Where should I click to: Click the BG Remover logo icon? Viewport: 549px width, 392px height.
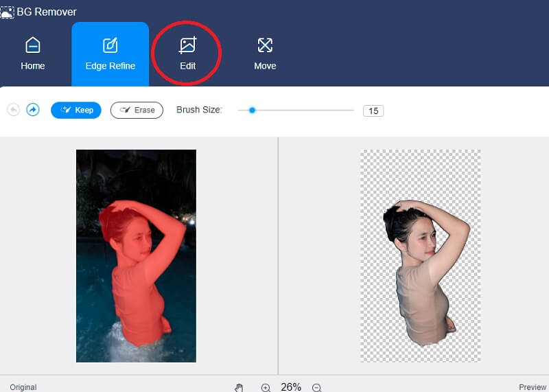tap(7, 12)
